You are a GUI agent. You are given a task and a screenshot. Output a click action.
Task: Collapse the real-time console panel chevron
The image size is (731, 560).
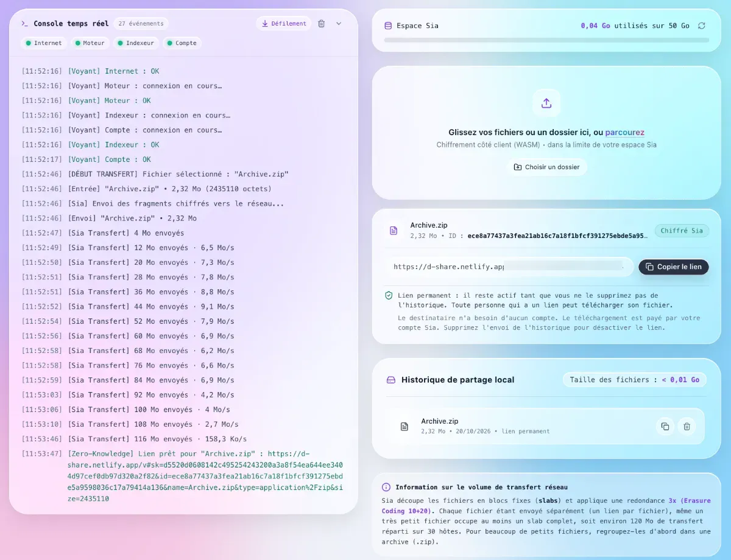339,24
